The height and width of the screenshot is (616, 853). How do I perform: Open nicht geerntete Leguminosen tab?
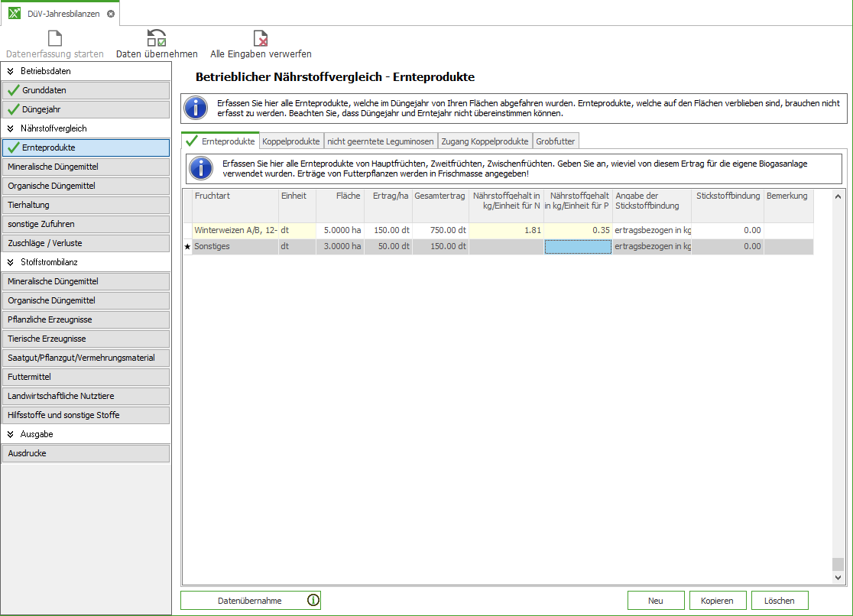point(381,141)
